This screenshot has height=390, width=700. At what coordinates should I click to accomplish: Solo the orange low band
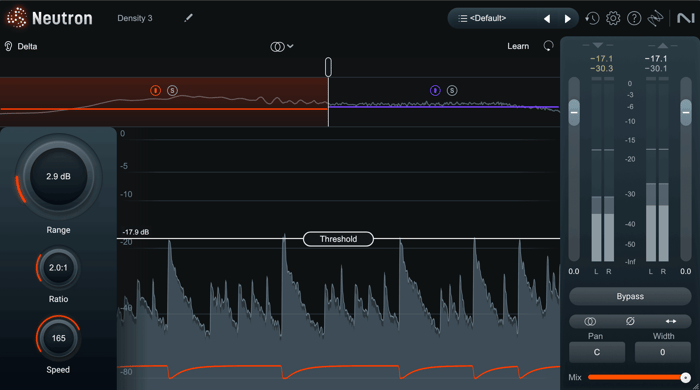coord(172,91)
